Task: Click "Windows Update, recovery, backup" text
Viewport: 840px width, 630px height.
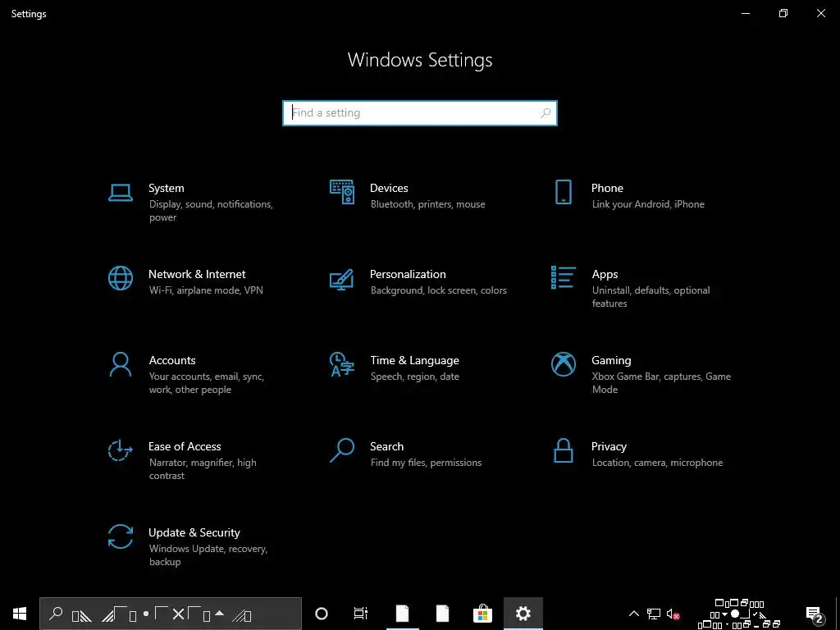Action: (208, 555)
